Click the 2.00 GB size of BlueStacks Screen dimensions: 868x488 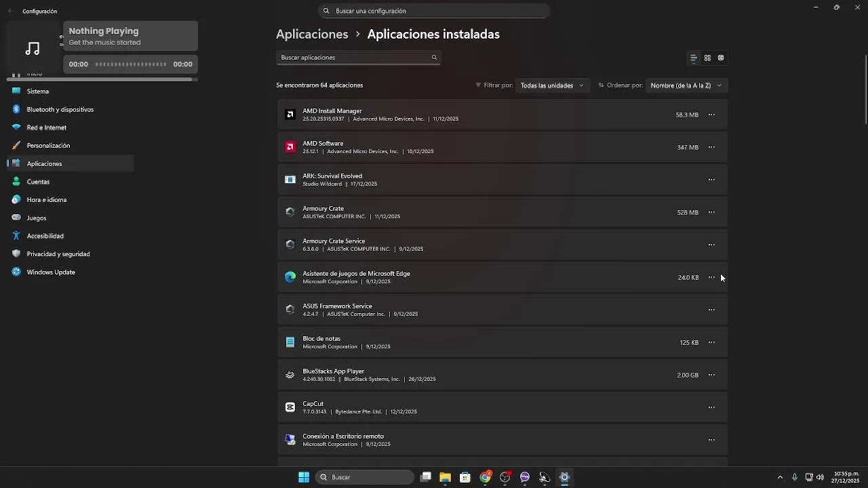[x=688, y=375]
